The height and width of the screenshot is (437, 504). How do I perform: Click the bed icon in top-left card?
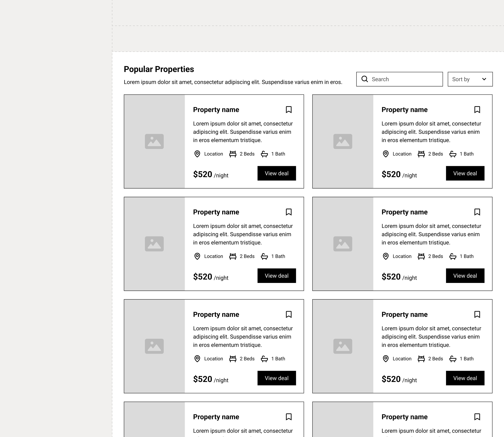[233, 154]
